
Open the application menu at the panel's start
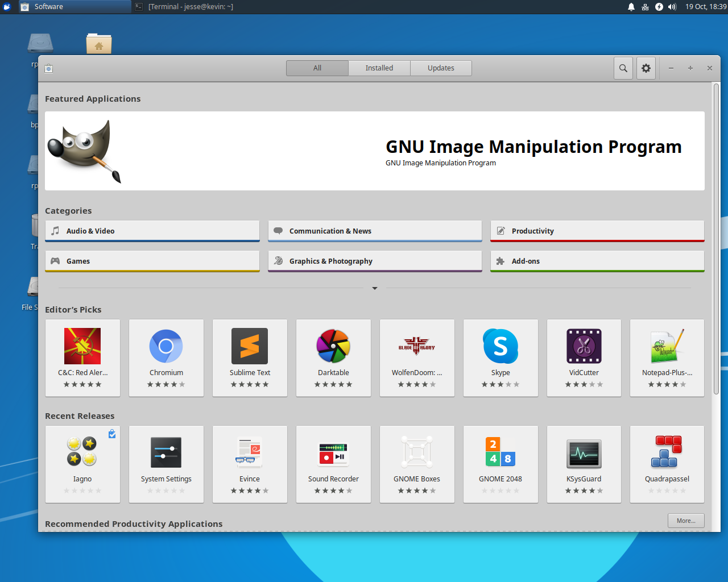[x=7, y=7]
